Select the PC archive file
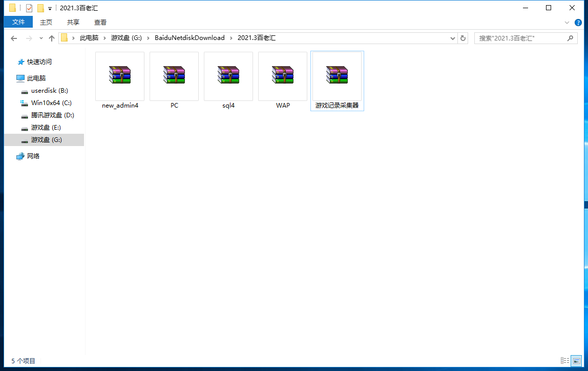 click(174, 76)
